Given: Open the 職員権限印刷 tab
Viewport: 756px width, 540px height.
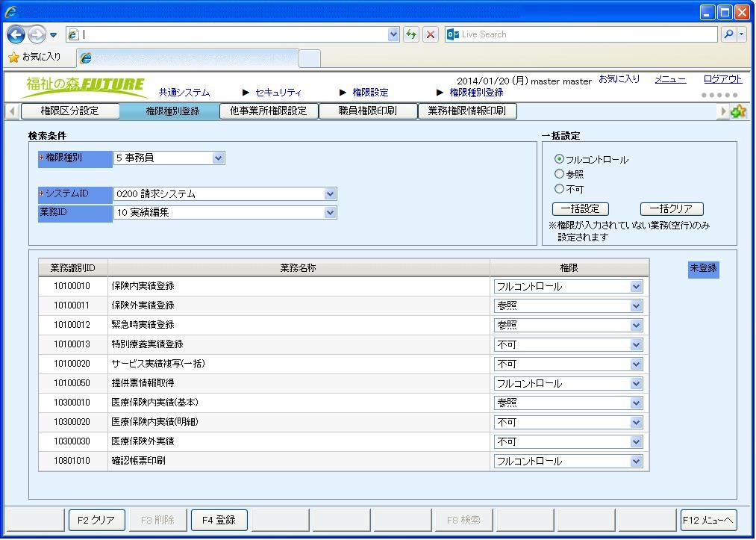Looking at the screenshot, I should pos(368,111).
